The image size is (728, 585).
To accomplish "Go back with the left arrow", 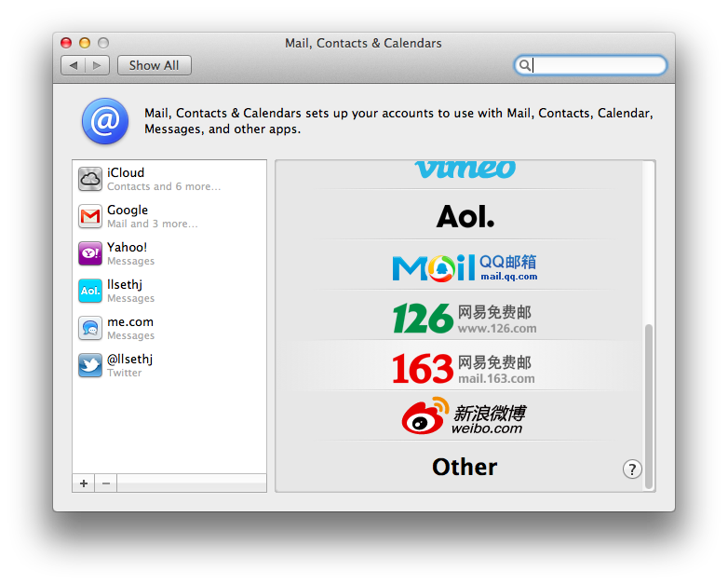I will [74, 65].
